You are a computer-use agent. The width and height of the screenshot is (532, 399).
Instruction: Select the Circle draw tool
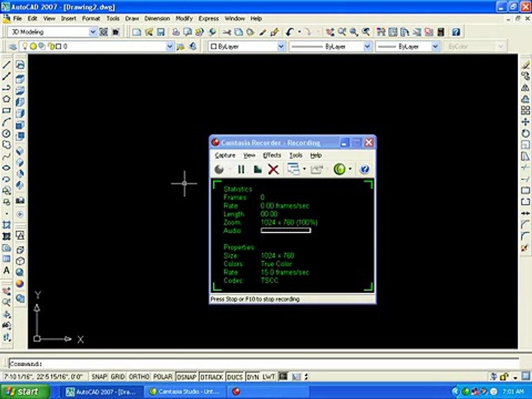click(x=7, y=134)
